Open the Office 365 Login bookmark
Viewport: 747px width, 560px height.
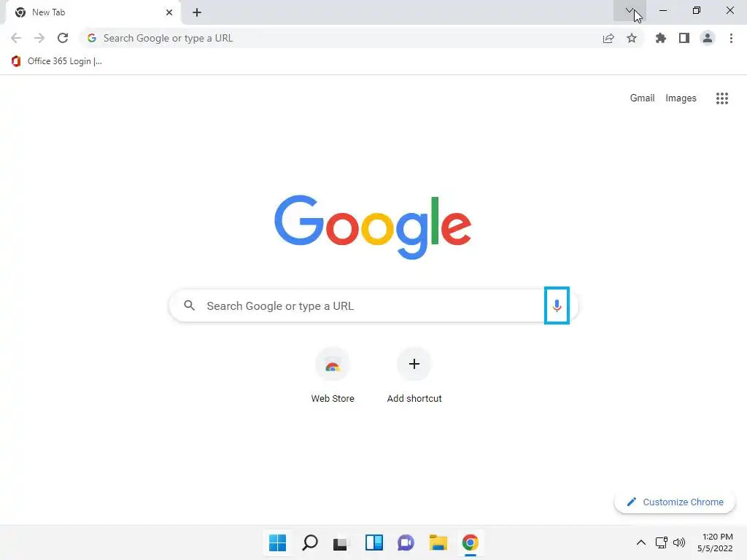pos(57,61)
